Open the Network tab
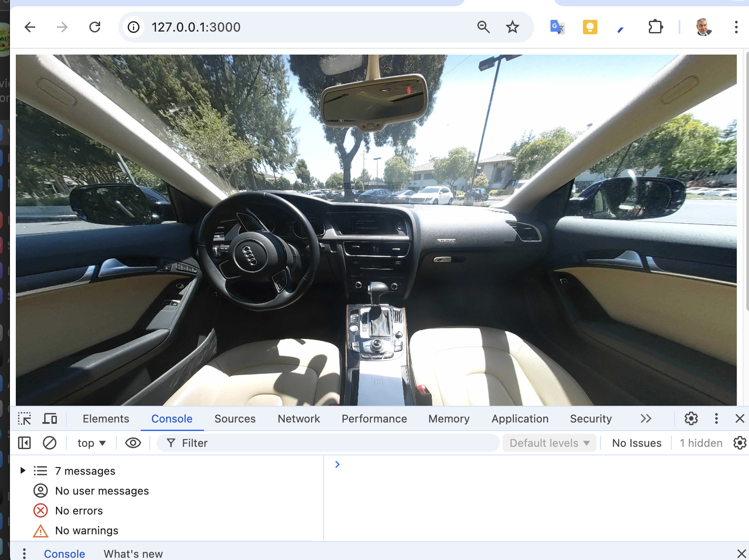 click(x=299, y=419)
